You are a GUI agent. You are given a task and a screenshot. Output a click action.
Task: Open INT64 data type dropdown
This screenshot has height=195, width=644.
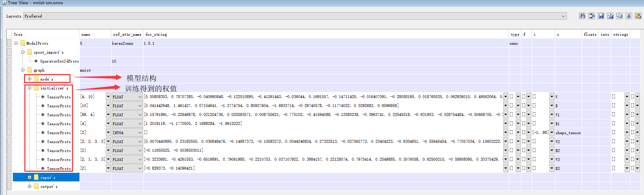pos(140,133)
